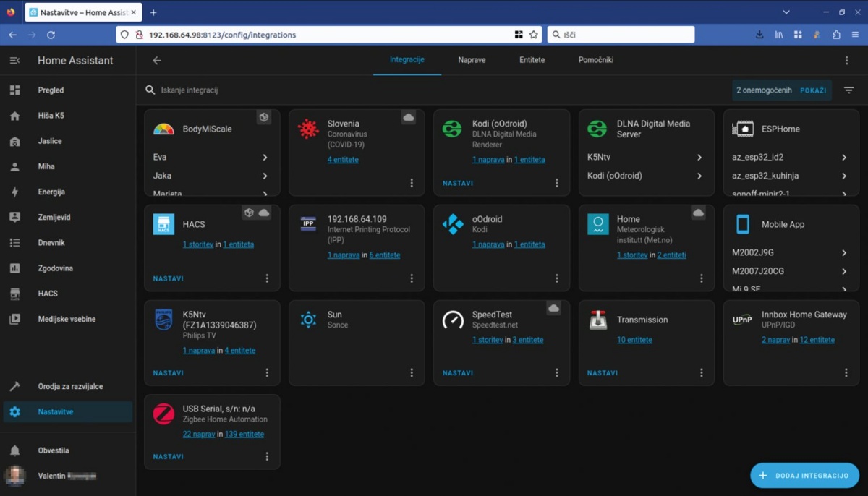Open Miha sidebar entry
Viewport: 868px width, 496px height.
pyautogui.click(x=68, y=166)
